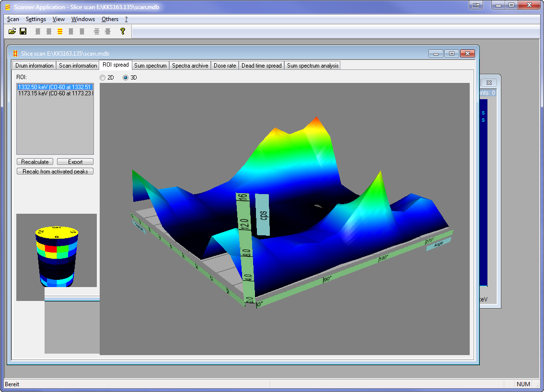Click the yellow question mark help icon
544x392 pixels.
tap(123, 31)
